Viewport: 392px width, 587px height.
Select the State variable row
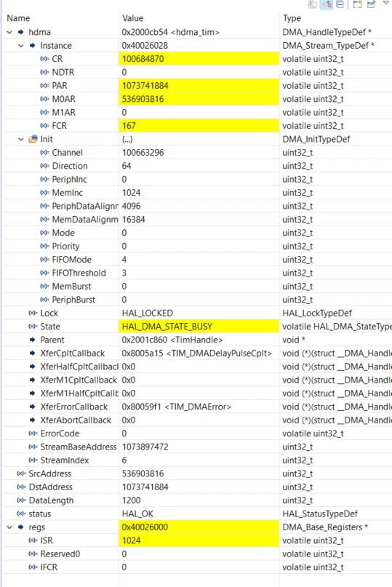pos(197,327)
